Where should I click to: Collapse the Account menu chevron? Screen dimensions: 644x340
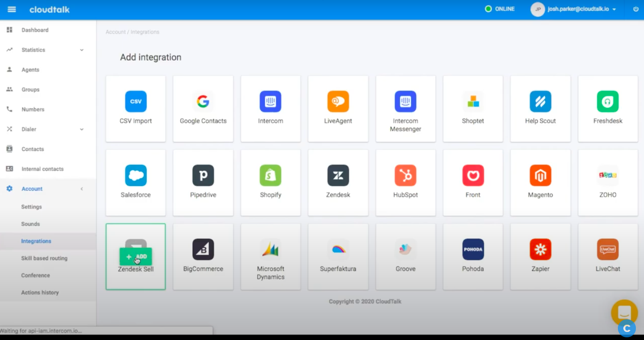pos(82,189)
